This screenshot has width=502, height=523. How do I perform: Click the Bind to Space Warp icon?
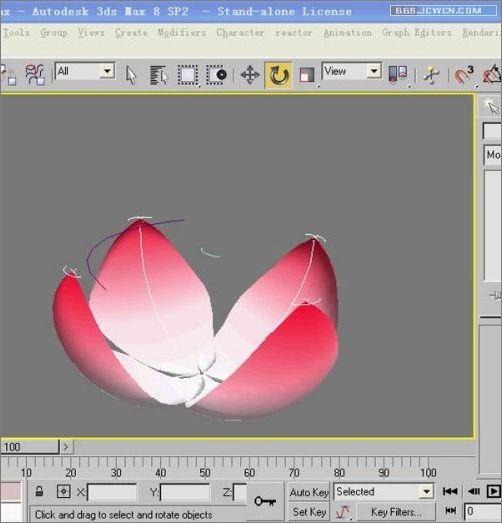click(x=35, y=75)
